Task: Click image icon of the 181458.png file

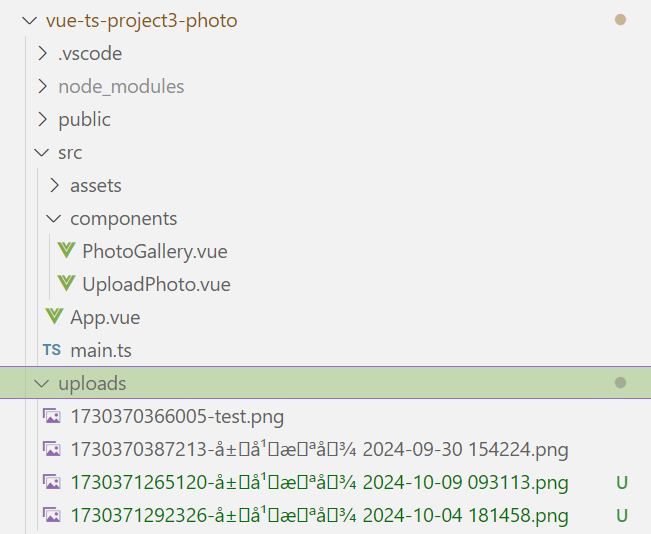Action: coord(52,516)
